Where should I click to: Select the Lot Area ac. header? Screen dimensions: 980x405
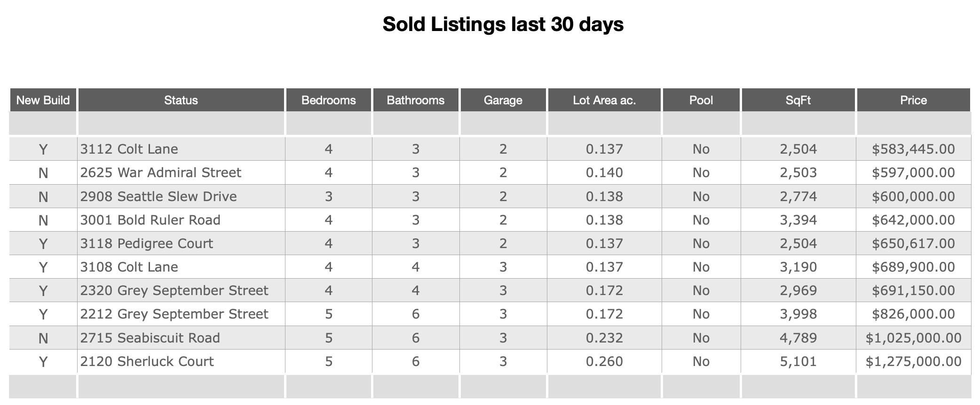[604, 100]
